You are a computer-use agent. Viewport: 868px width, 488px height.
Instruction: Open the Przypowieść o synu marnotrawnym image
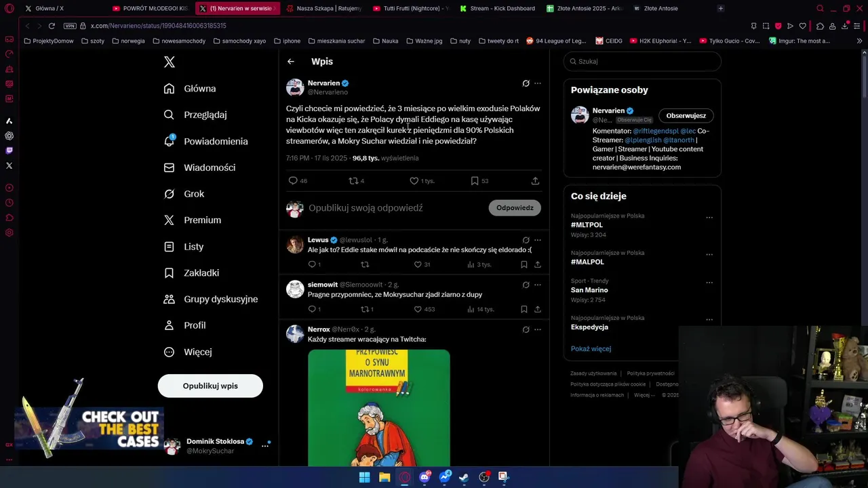[379, 408]
